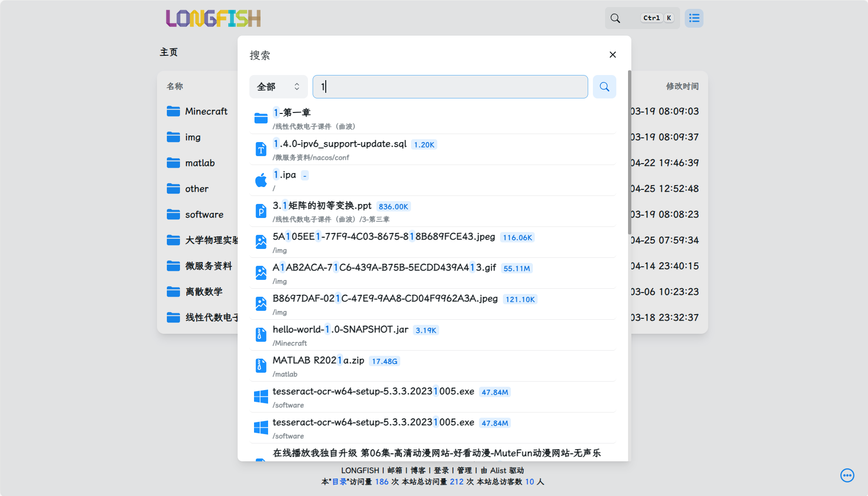Open the A1AB2ACA gif image result
Viewport: 868px width, 496px height.
click(384, 268)
